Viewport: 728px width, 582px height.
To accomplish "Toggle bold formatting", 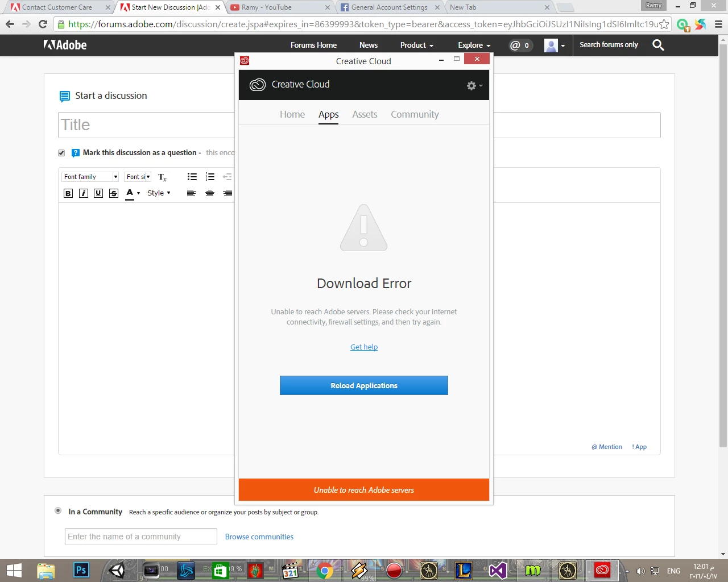I will [x=68, y=193].
